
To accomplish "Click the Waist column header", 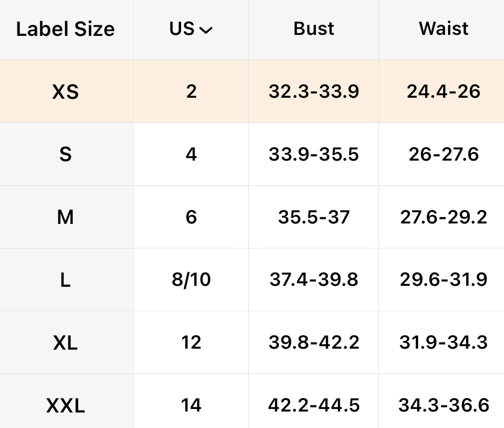I will click(444, 29).
